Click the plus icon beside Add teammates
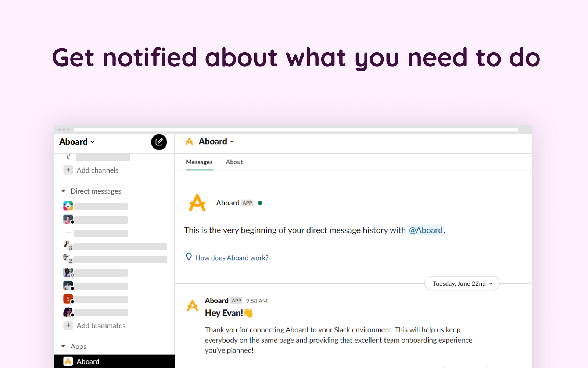The width and height of the screenshot is (588, 368). [68, 325]
